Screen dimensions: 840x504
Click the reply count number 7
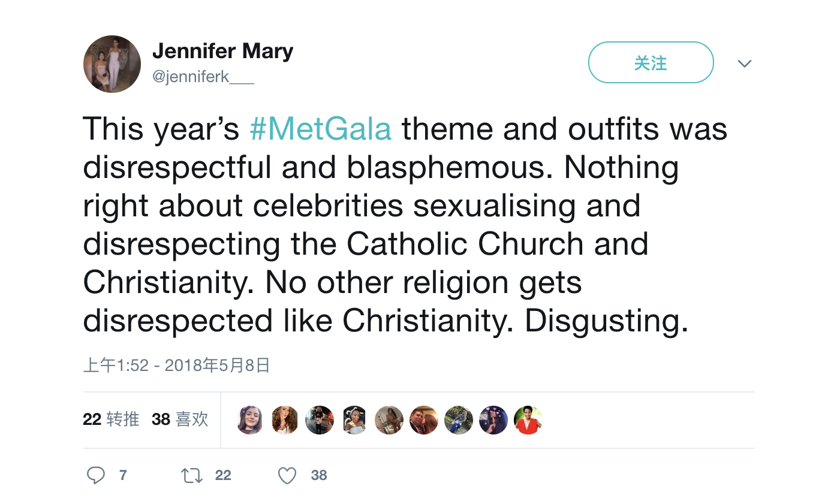(x=123, y=476)
